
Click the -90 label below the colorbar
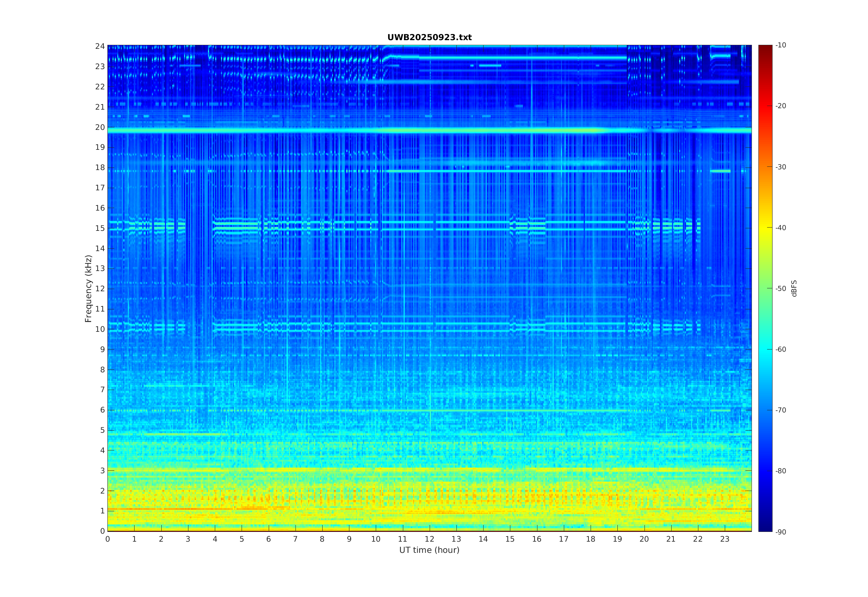(780, 532)
